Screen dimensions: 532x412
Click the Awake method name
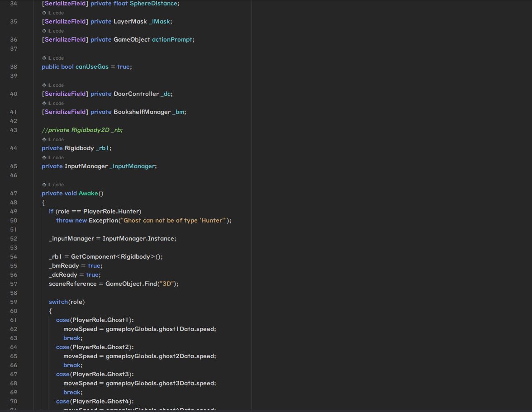pos(88,194)
